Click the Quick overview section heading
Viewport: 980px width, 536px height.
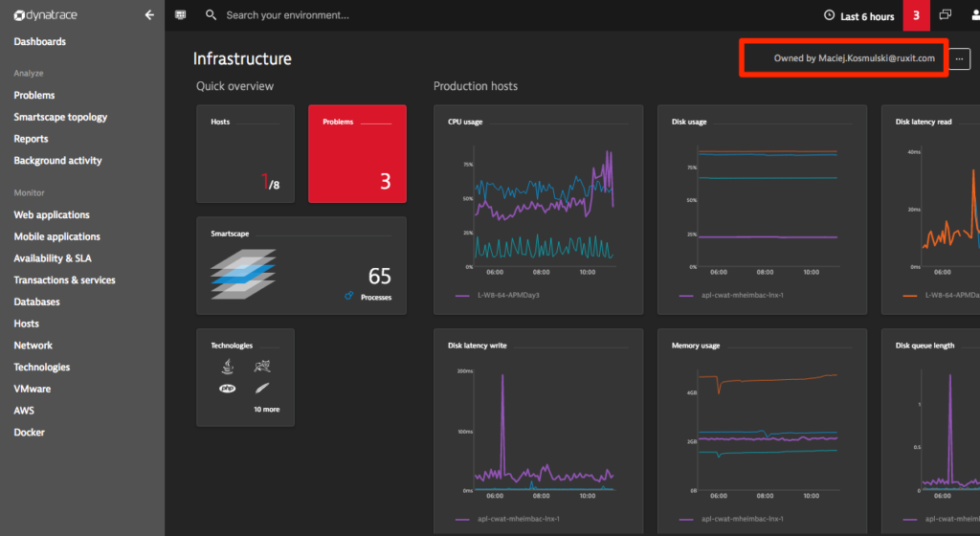pos(234,86)
